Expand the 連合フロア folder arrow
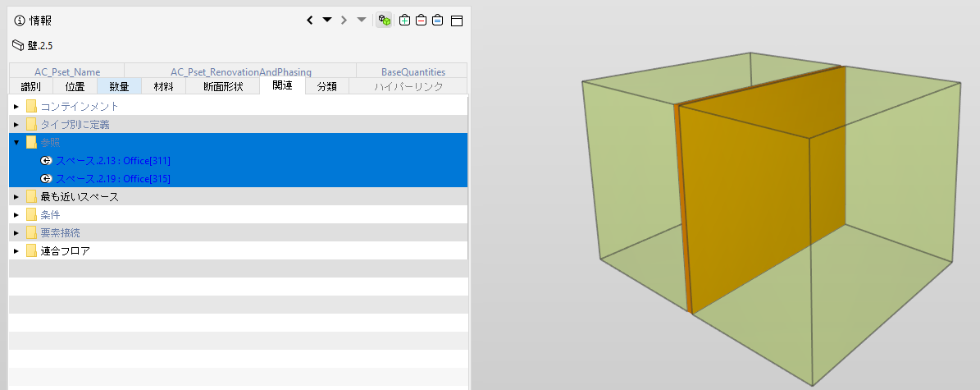 coord(16,251)
